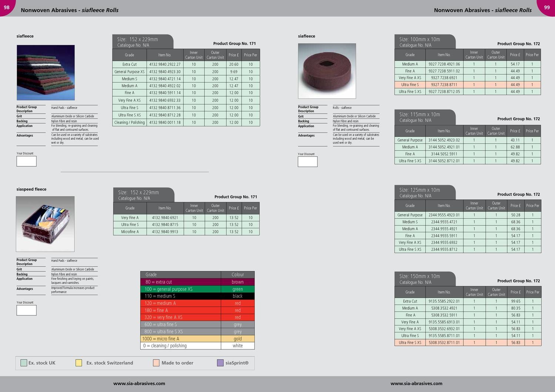Click the siafleece roll product image

tap(327, 71)
